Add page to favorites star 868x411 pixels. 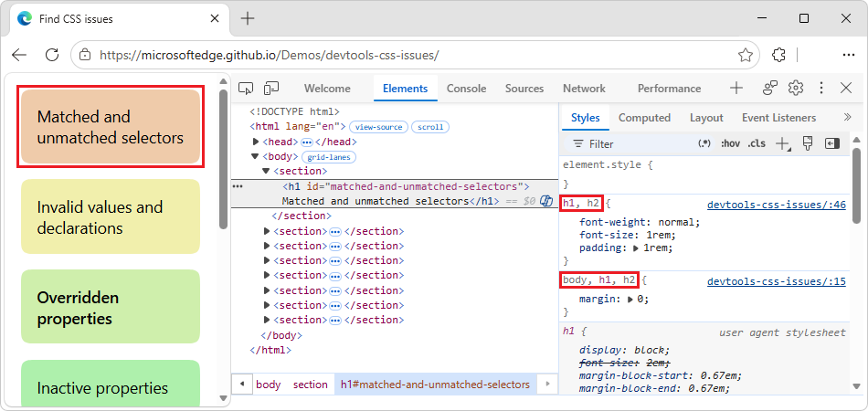tap(745, 55)
